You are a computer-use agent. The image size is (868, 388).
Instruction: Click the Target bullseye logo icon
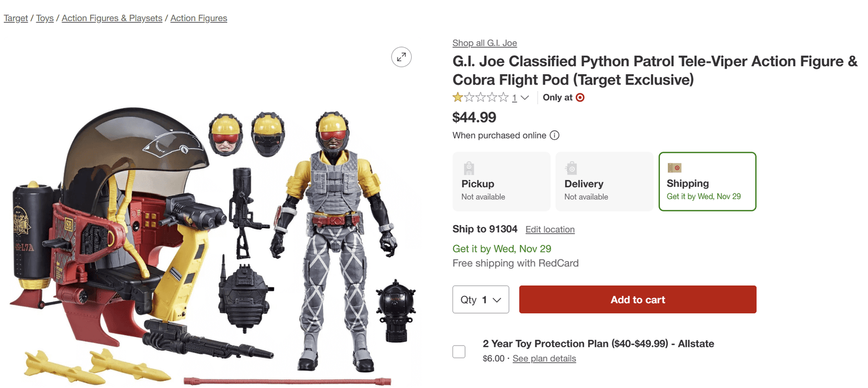pos(580,98)
